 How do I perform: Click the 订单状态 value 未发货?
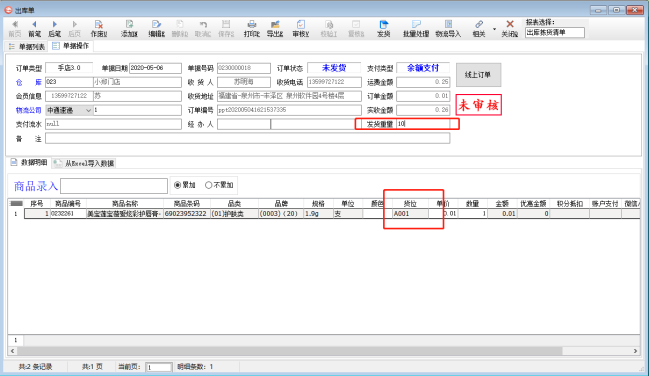(x=334, y=68)
